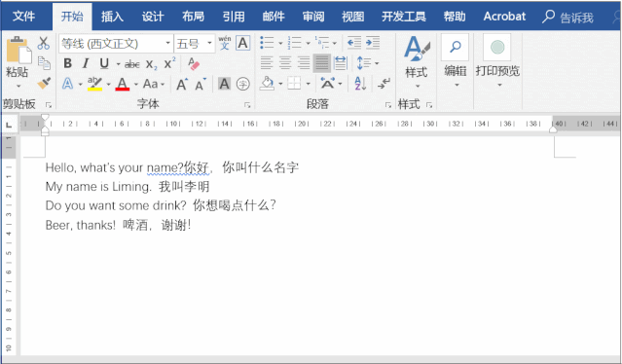
Task: Click the Paste clipboard icon
Action: [x=18, y=51]
